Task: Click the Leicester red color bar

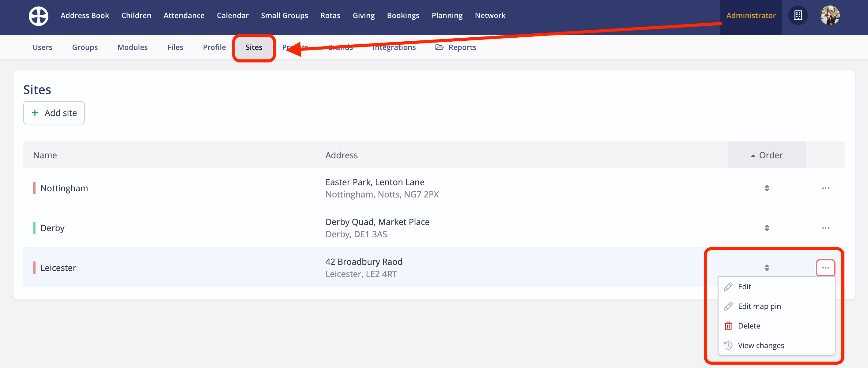Action: (x=34, y=268)
